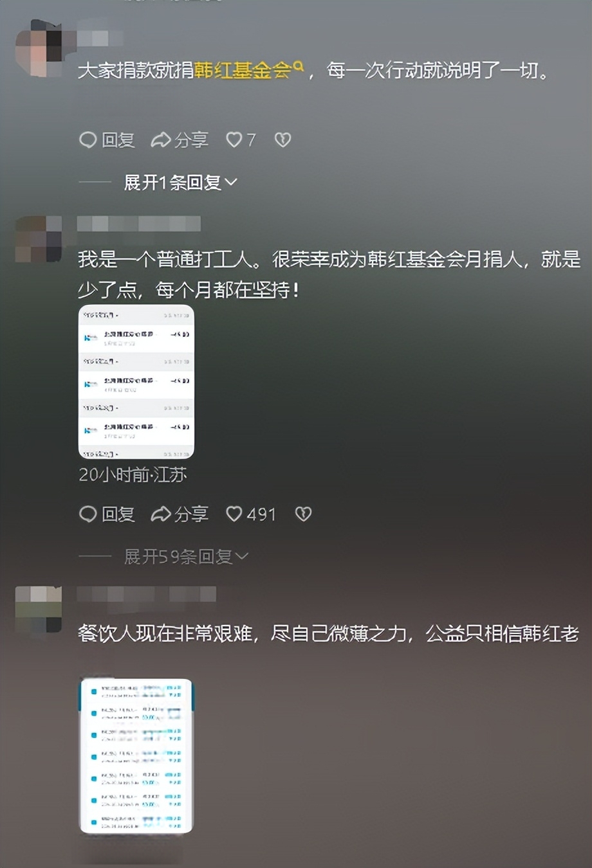Open third commenter's avatar
The height and width of the screenshot is (868, 592).
(x=39, y=609)
